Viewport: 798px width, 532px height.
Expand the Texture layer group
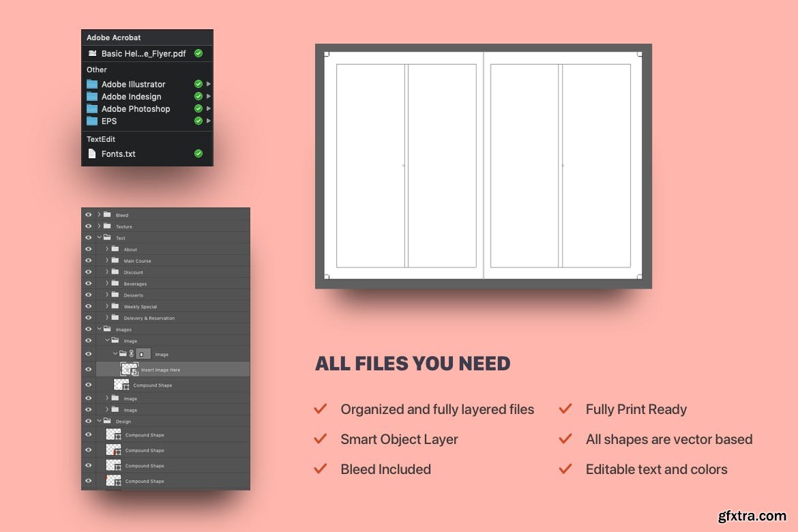click(x=99, y=226)
